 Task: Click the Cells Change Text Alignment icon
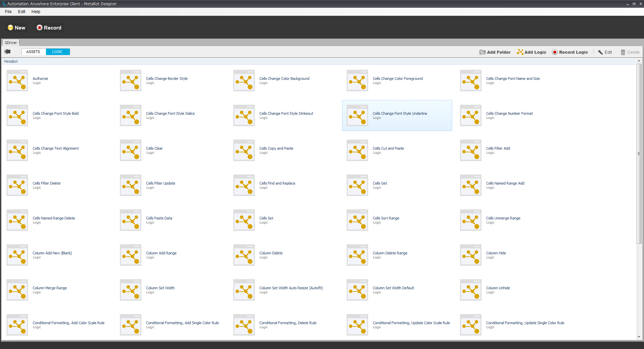[17, 150]
